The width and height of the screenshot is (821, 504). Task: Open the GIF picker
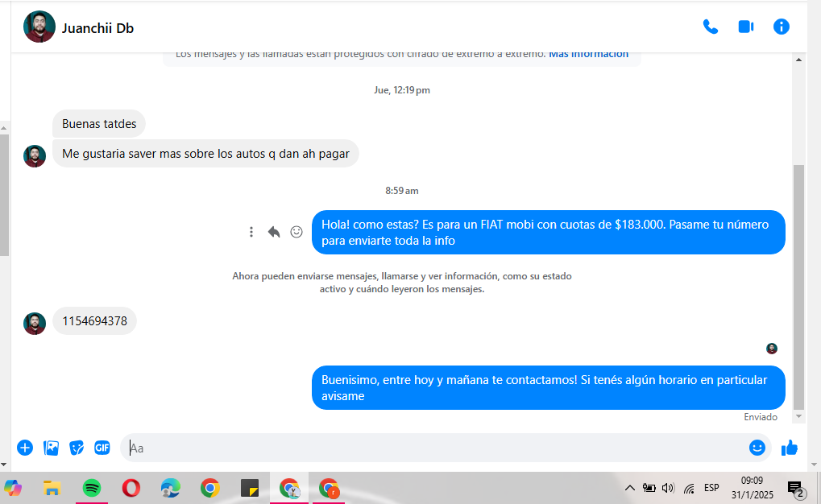point(102,448)
